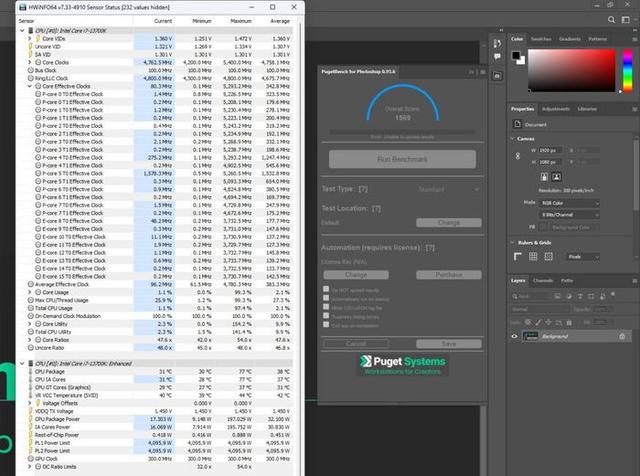Click the rainbow hue slider in Color panel
The width and height of the screenshot is (640, 476).
[x=628, y=70]
